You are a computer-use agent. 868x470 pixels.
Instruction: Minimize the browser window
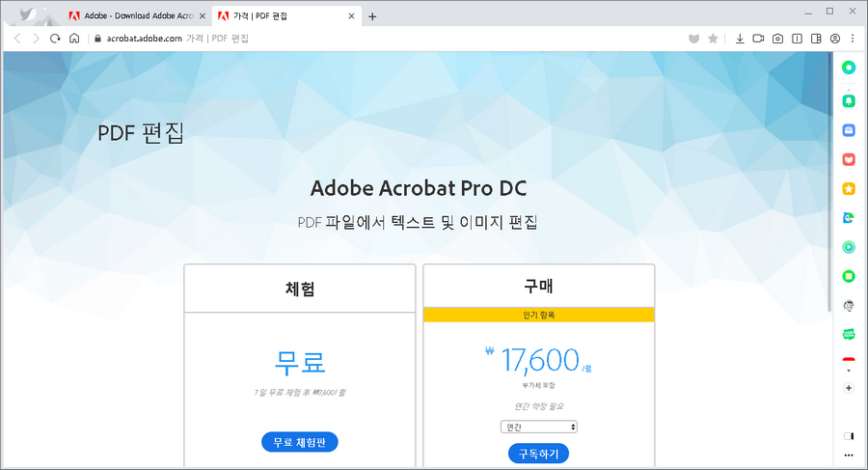[808, 13]
